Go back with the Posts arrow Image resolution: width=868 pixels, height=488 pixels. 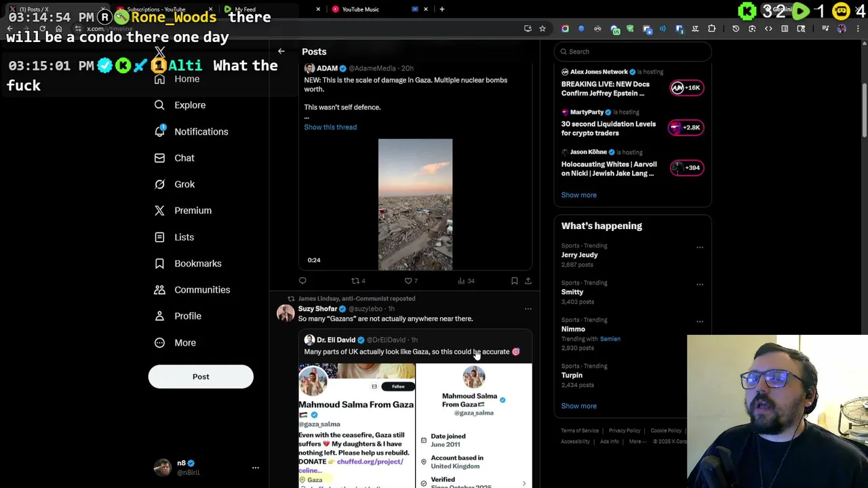[281, 52]
